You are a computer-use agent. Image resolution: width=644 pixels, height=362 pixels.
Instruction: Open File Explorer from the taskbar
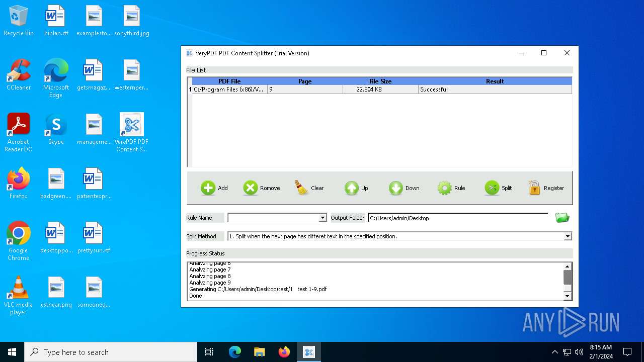(259, 352)
